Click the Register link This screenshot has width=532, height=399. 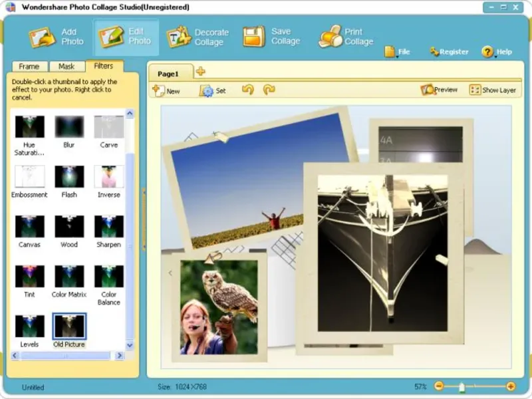[450, 52]
